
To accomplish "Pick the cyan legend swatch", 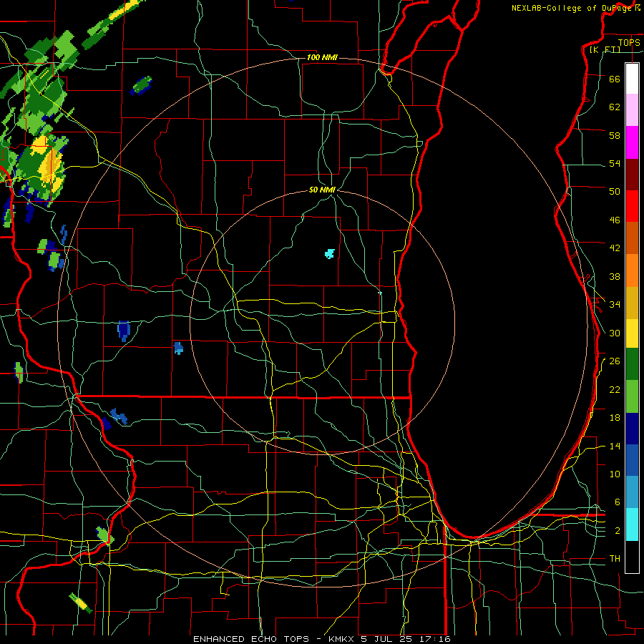I will pos(632,525).
